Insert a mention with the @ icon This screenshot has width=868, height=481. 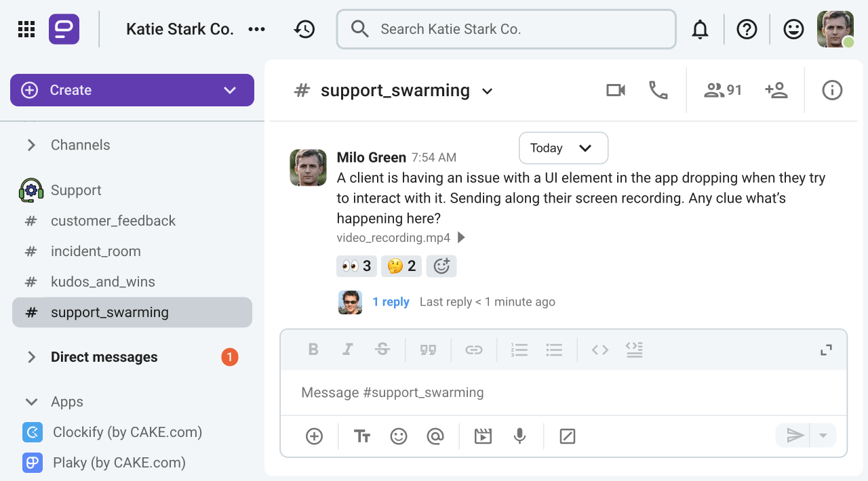click(435, 436)
